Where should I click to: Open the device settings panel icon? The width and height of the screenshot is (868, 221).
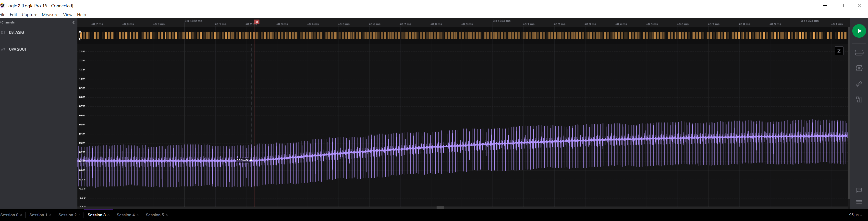tap(859, 53)
